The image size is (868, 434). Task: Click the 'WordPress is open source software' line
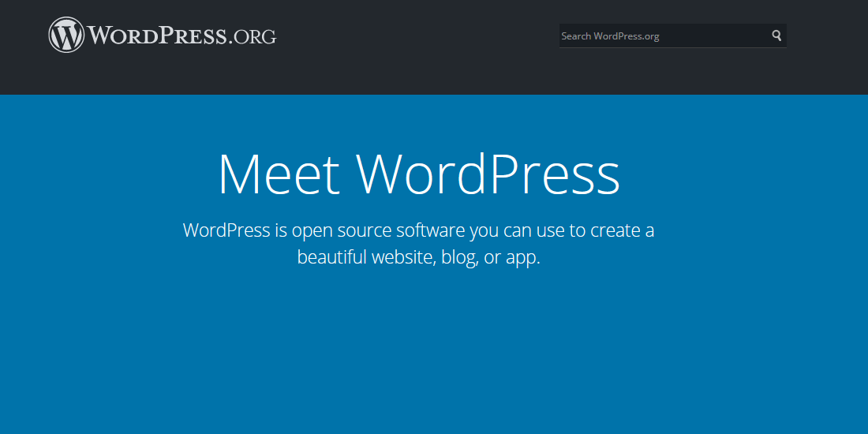click(418, 230)
